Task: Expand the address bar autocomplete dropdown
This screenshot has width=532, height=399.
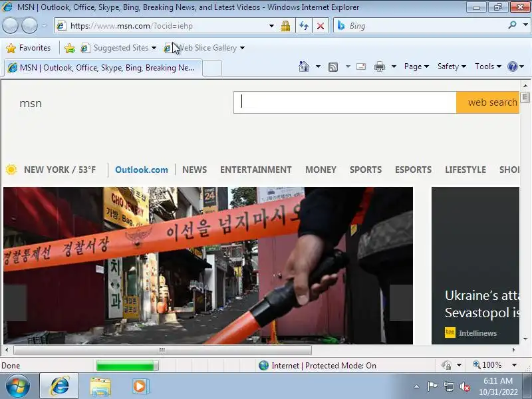Action: [271, 26]
